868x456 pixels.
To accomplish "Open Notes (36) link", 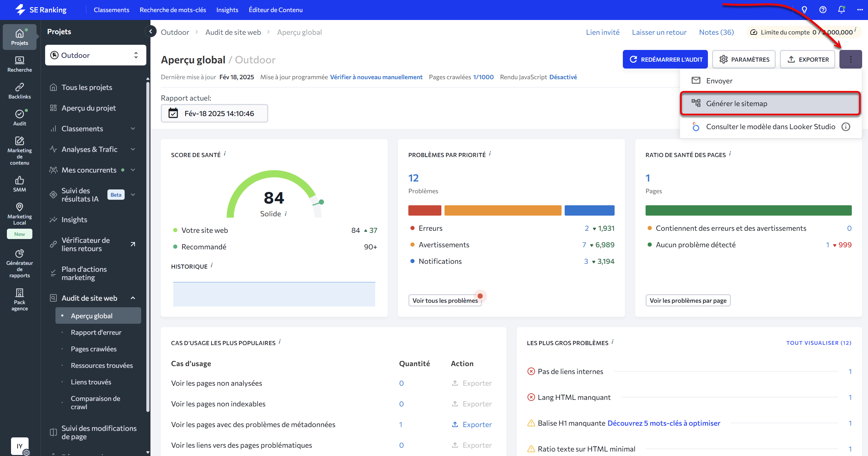I will click(716, 32).
